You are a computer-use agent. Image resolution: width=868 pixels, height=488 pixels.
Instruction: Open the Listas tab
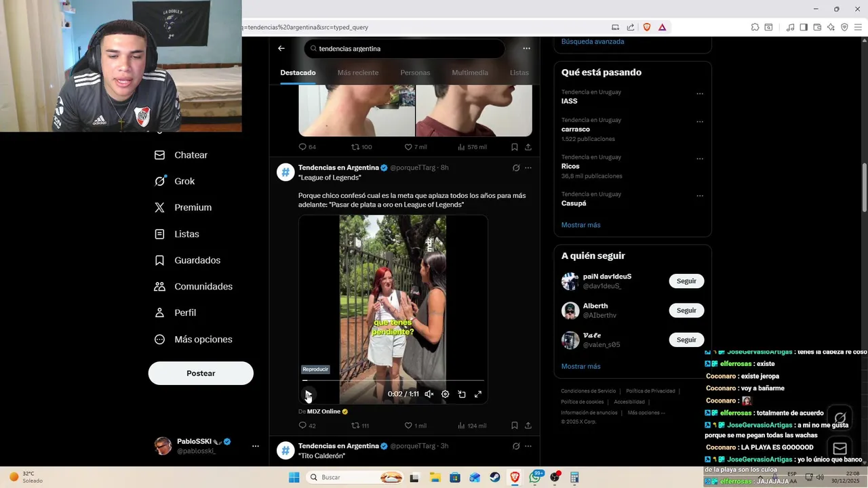(x=519, y=73)
